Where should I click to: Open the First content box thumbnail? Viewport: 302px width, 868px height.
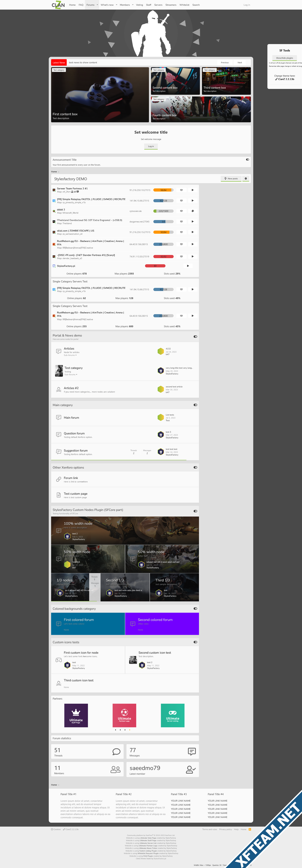(x=100, y=95)
